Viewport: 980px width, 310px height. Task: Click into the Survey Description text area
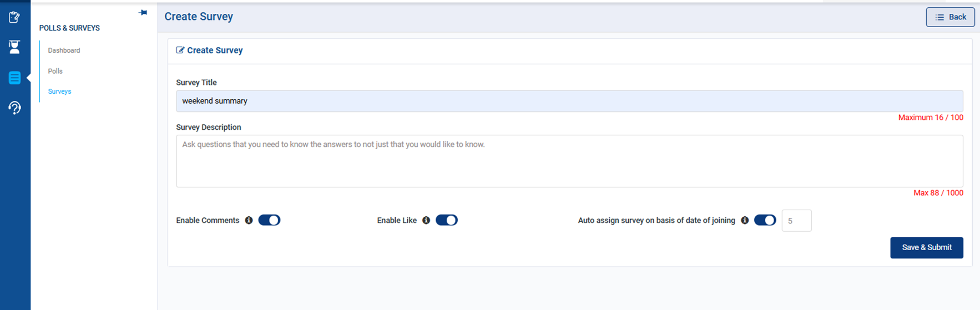point(569,161)
